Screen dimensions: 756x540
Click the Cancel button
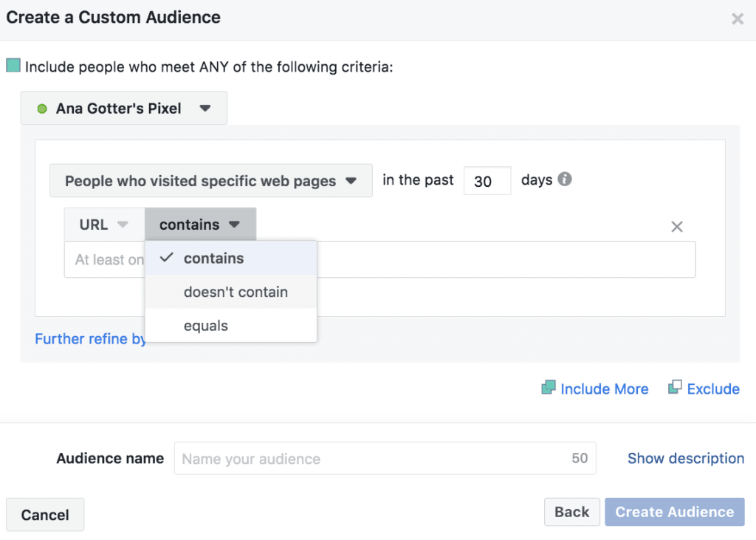pos(44,514)
